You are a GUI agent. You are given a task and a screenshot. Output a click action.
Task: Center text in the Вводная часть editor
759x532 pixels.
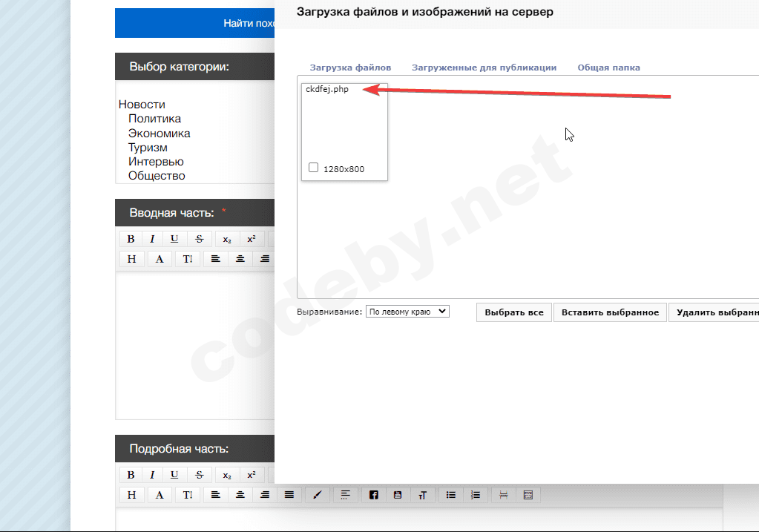coord(240,259)
